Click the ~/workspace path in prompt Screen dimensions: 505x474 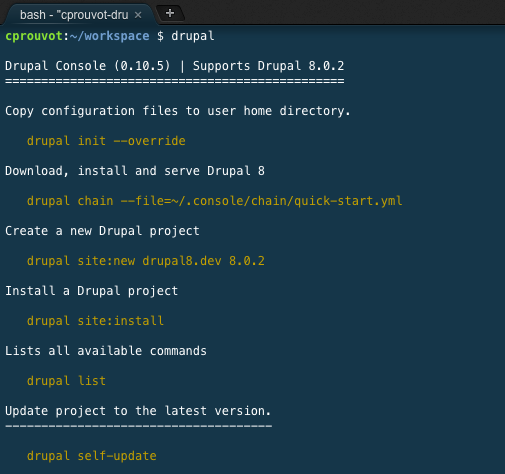point(110,36)
